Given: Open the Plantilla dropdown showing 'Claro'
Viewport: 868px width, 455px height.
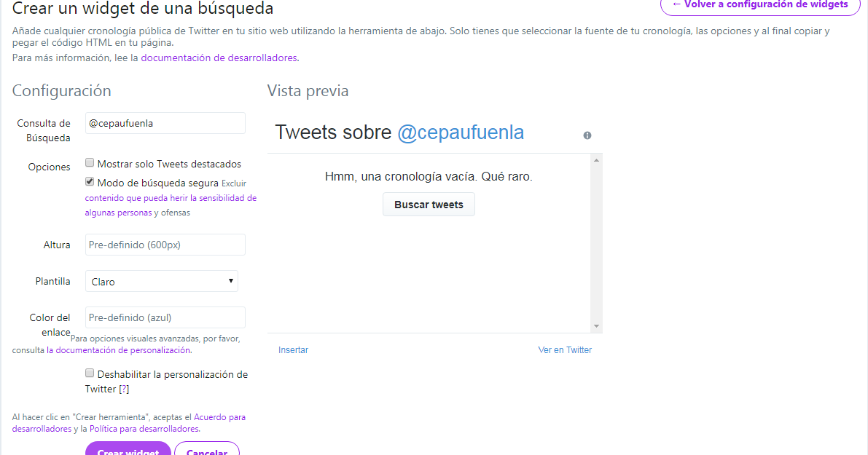Looking at the screenshot, I should (x=161, y=281).
